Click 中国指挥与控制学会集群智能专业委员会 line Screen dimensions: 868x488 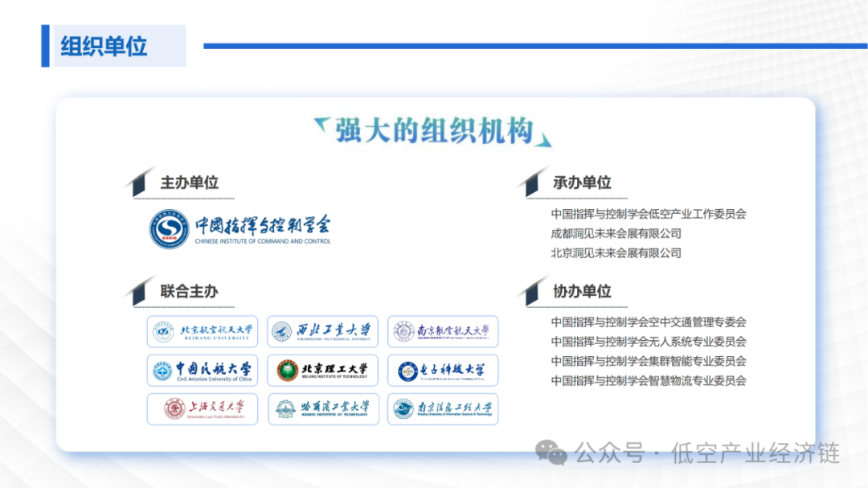[x=649, y=361]
